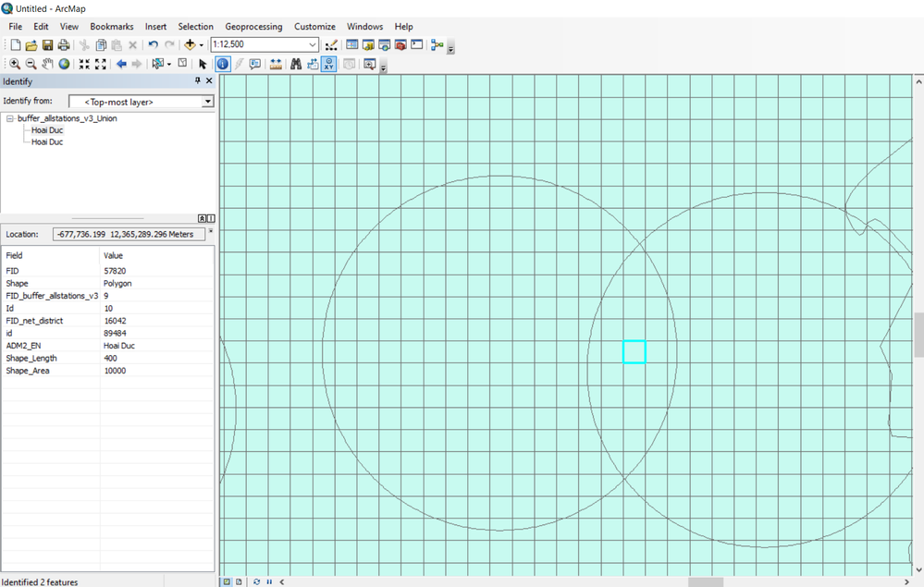
Task: Collapse the buffer_allstations_v3_Union tree node
Action: click(9, 118)
